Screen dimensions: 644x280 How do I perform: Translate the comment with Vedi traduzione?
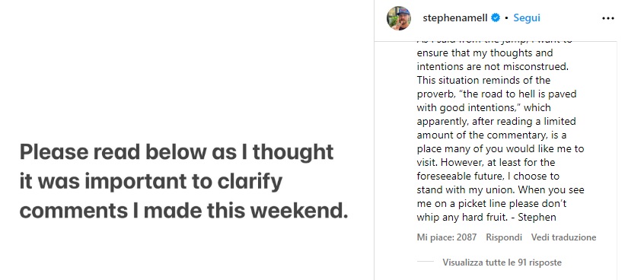click(563, 237)
